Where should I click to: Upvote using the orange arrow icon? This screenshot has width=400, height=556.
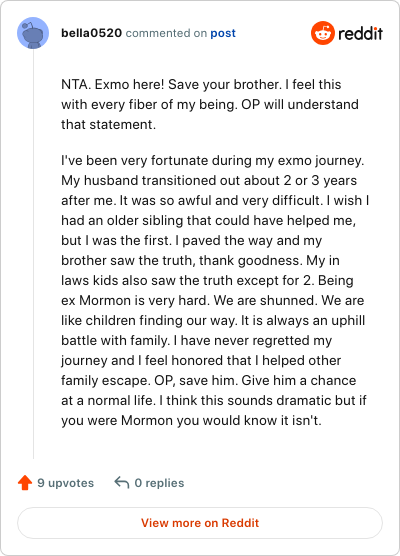click(x=25, y=483)
